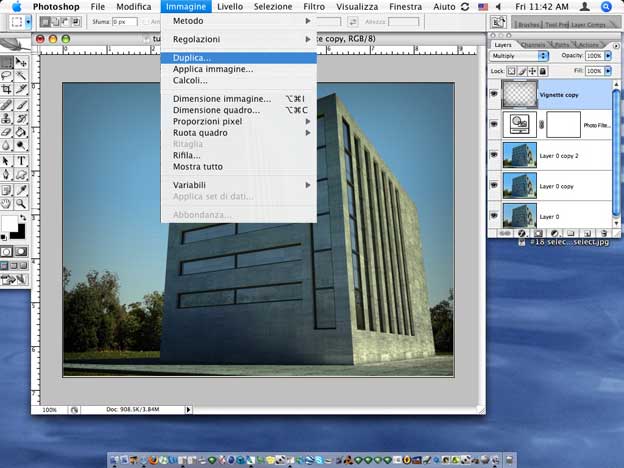This screenshot has width=624, height=468.
Task: Choose Duplica... from the Immagine menu
Action: click(192, 58)
